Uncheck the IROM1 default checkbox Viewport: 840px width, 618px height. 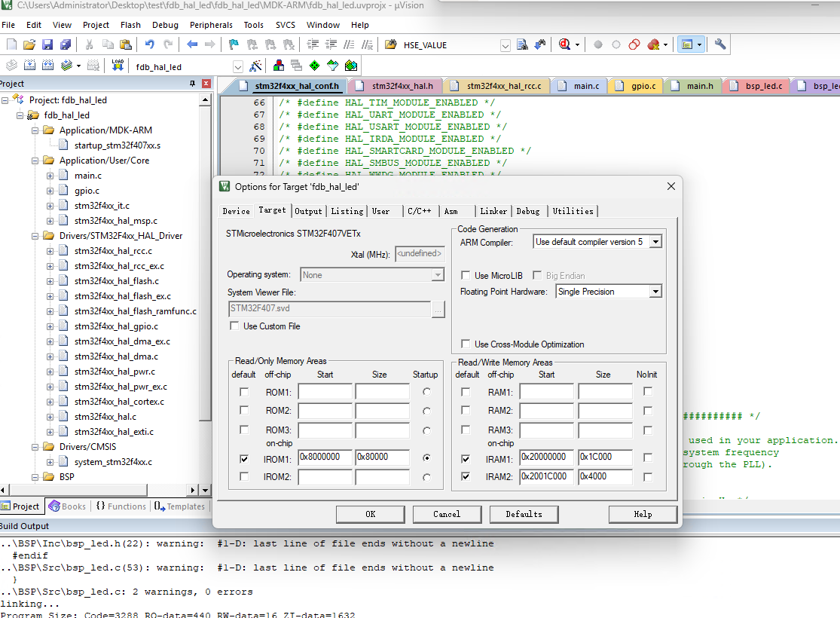coord(244,459)
